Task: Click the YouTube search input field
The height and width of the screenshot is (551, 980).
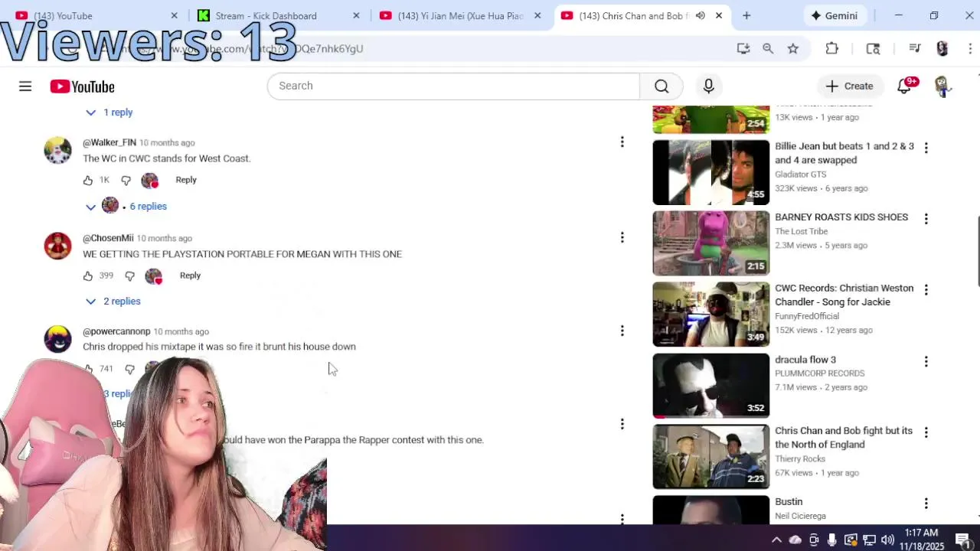Action: (453, 86)
